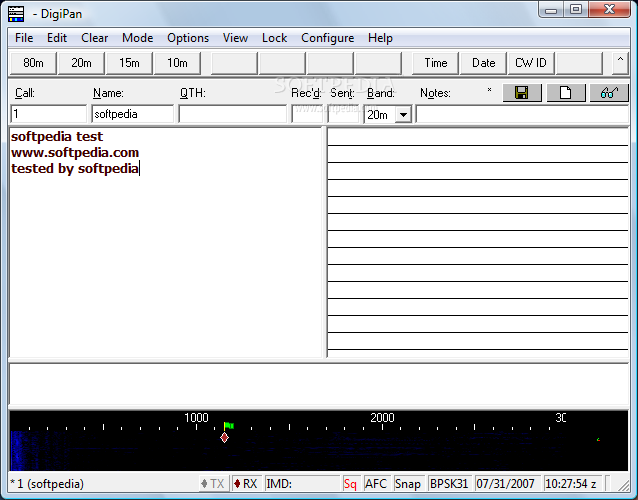638x500 pixels.
Task: Open the View menu
Action: [235, 38]
